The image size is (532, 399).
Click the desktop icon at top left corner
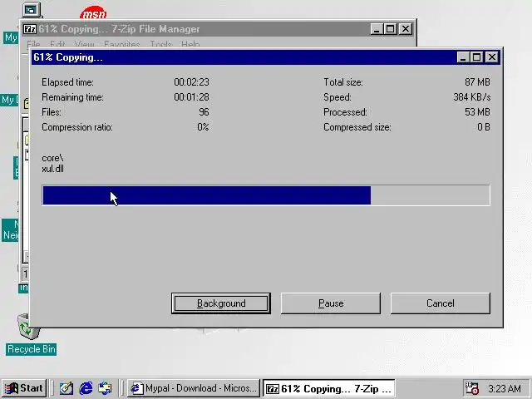click(x=32, y=10)
